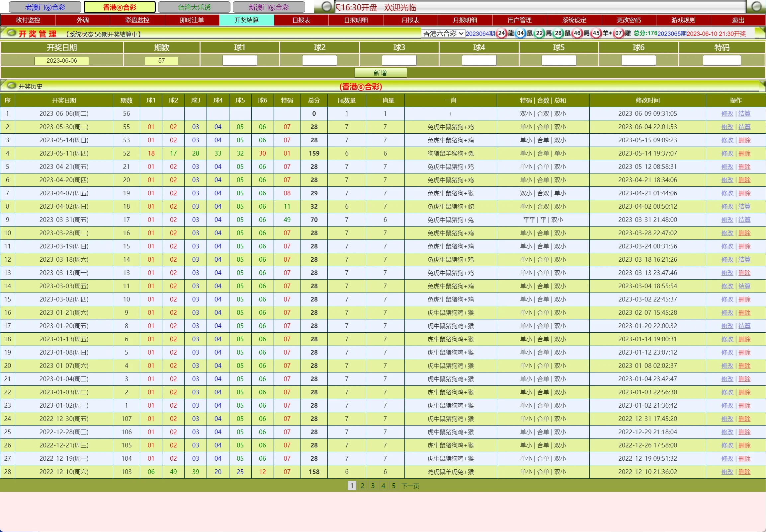Click the 下一页 next page link

click(410, 486)
